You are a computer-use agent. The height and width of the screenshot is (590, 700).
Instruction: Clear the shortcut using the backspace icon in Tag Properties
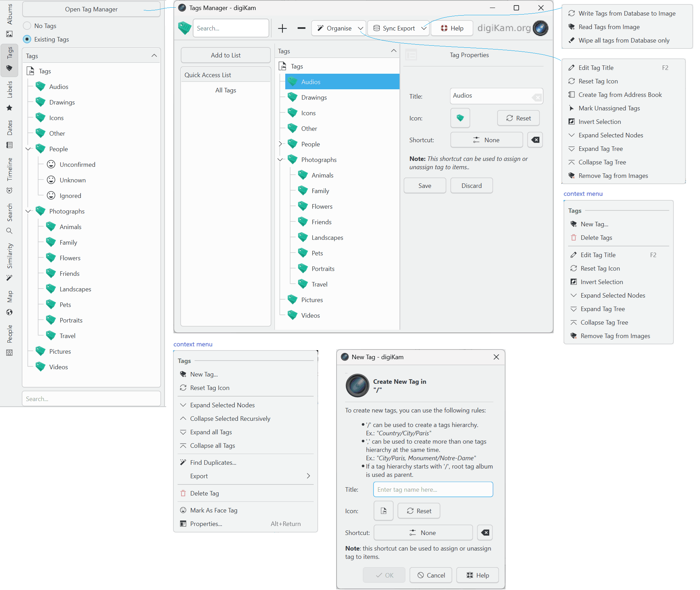(535, 140)
